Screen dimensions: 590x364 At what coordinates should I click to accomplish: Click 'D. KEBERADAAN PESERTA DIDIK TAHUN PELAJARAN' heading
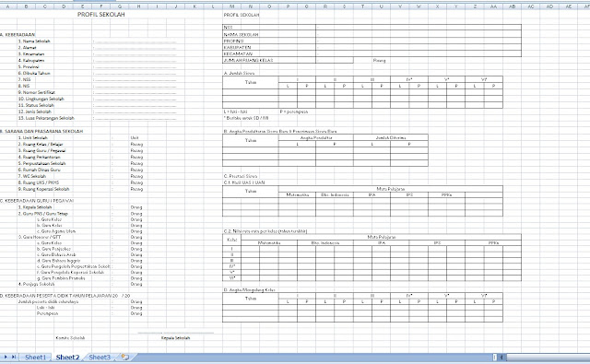tap(65, 296)
